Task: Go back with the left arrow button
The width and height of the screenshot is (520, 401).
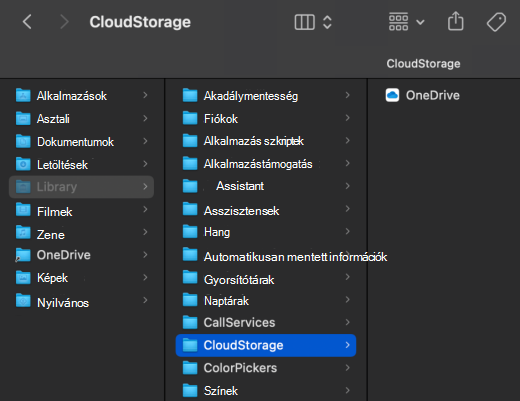Action: tap(27, 22)
